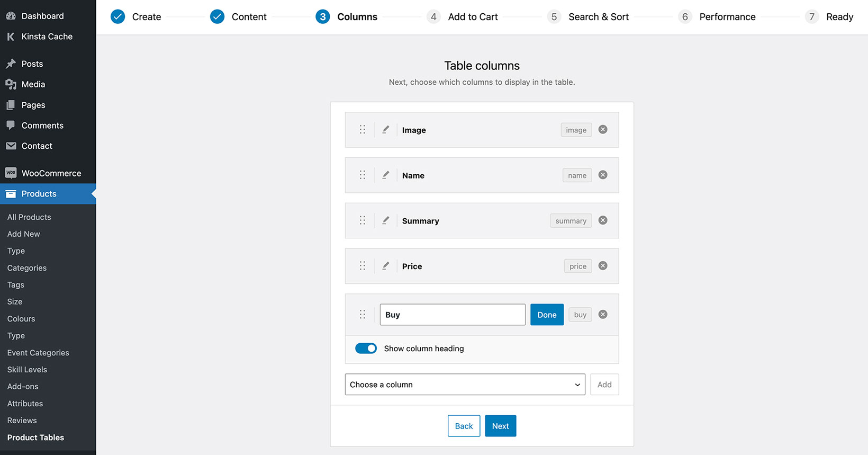Remove the Name column with its X icon
Image resolution: width=868 pixels, height=455 pixels.
tap(603, 175)
